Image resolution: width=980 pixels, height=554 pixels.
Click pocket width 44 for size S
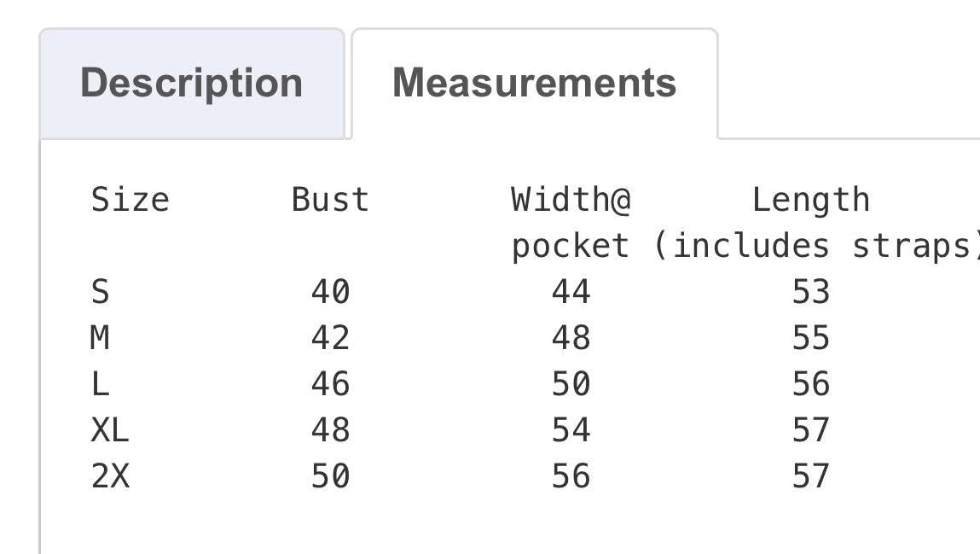coord(571,292)
